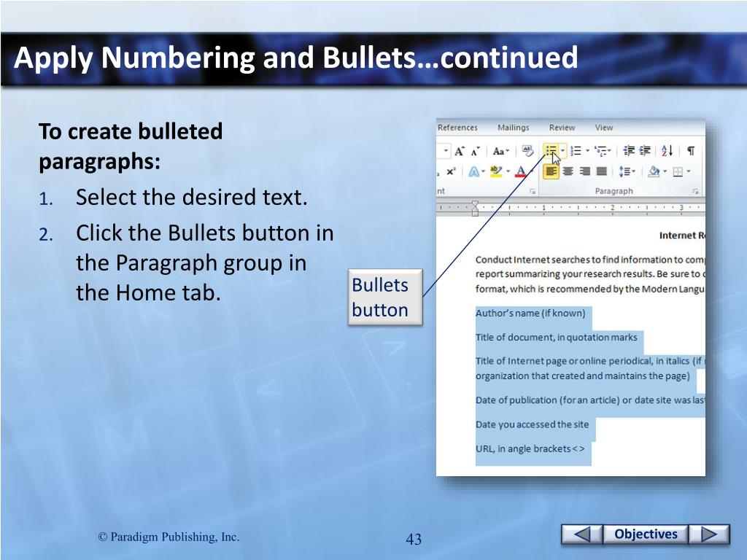Click the indent marker on the ruler
Image resolution: width=747 pixels, height=560 pixels.
(475, 208)
